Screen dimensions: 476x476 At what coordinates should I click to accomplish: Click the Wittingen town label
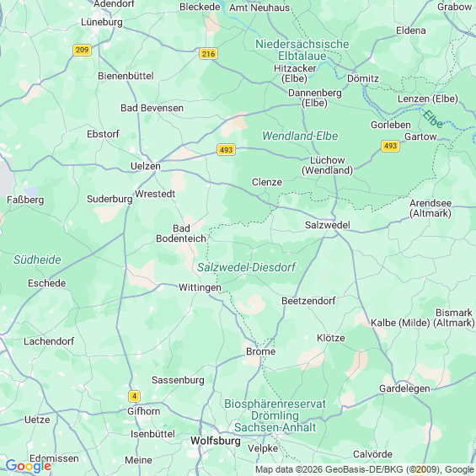click(x=200, y=287)
